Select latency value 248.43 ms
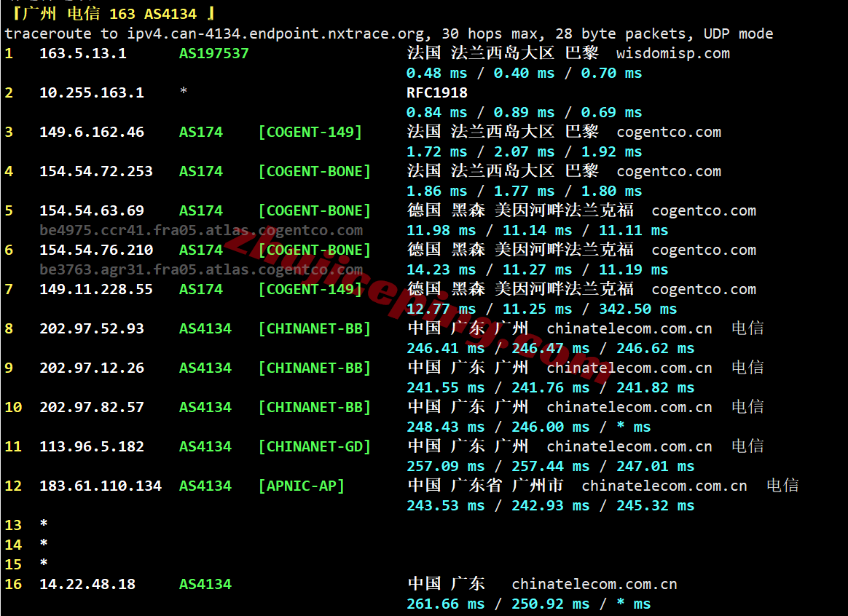The width and height of the screenshot is (848, 616). click(446, 427)
